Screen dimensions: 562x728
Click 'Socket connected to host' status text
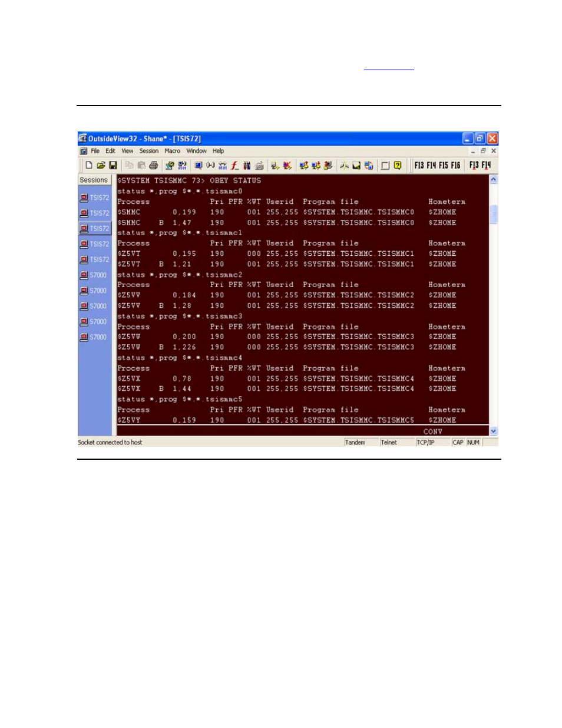point(110,443)
